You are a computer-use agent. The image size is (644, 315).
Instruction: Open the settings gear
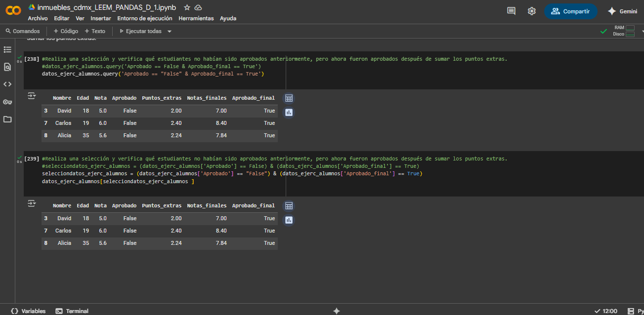click(x=532, y=11)
